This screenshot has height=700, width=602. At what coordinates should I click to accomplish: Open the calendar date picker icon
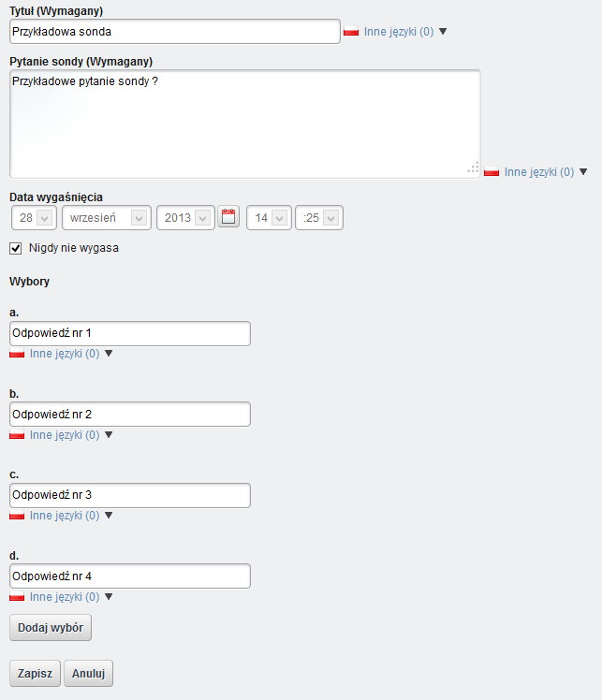(x=228, y=217)
